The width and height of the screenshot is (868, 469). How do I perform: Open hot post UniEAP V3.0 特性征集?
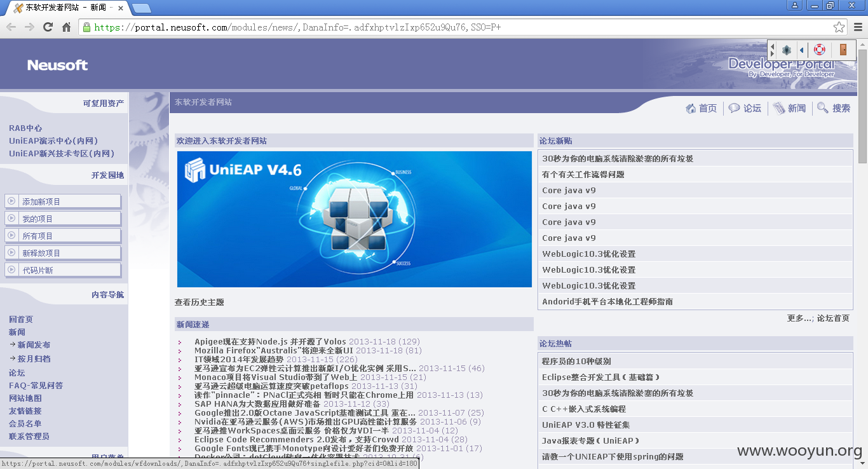tap(586, 425)
